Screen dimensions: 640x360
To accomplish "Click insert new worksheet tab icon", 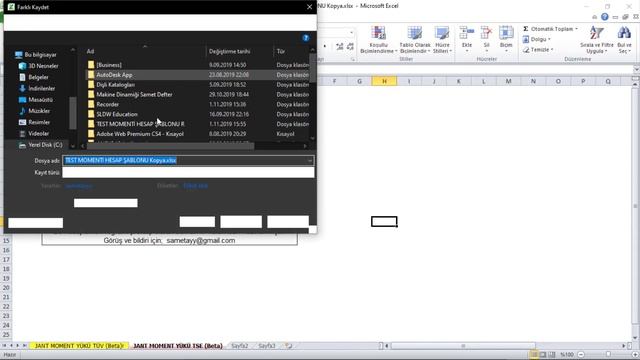I will 289,346.
